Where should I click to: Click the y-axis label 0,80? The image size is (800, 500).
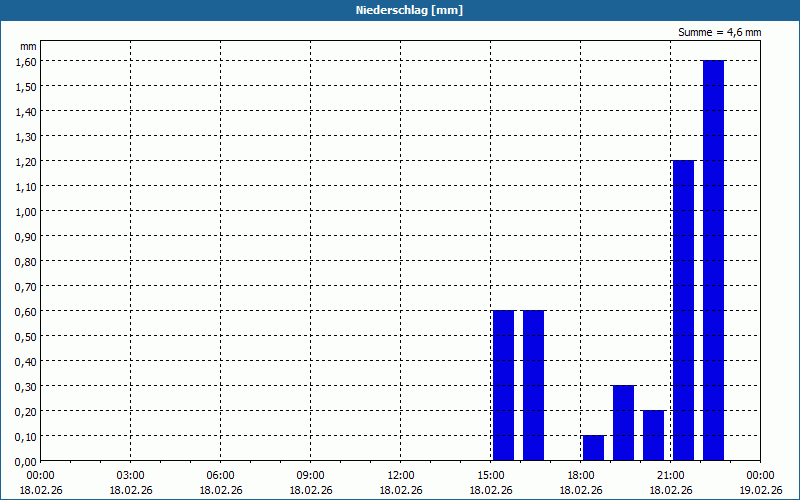point(26,261)
